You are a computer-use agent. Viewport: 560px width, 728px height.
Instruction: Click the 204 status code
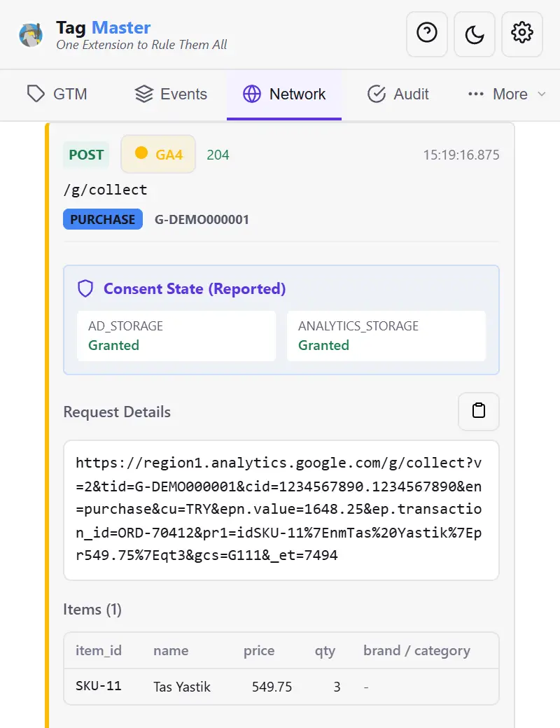[218, 155]
